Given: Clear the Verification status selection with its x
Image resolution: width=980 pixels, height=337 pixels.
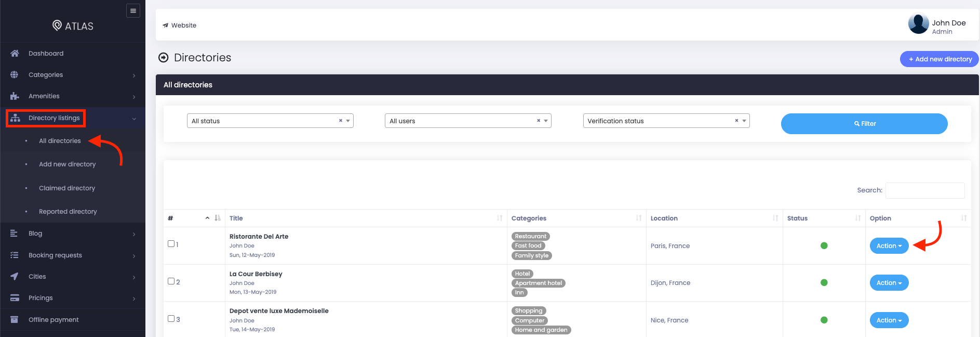Looking at the screenshot, I should [736, 121].
